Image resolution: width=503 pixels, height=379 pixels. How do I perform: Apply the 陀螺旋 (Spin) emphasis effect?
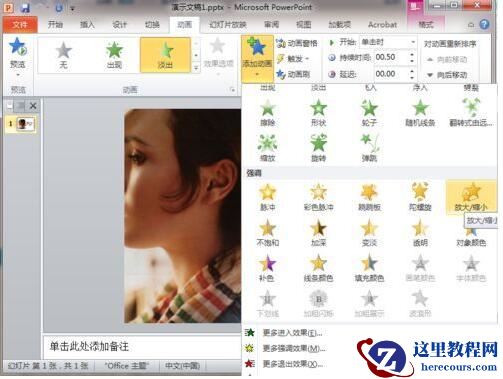pos(420,197)
